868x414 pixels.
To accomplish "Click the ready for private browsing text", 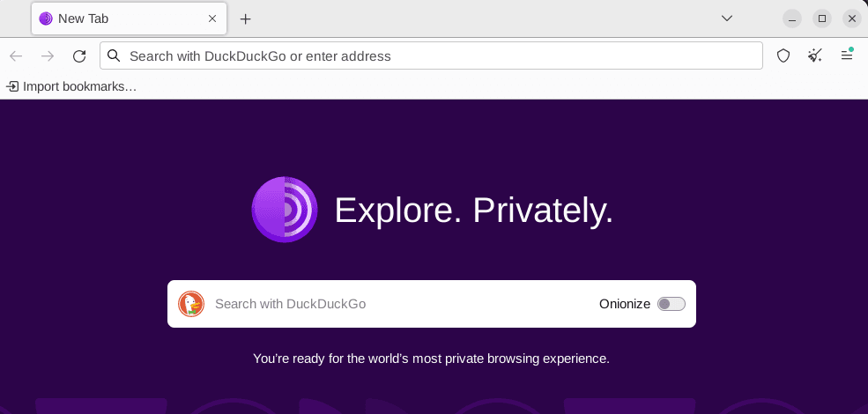I will point(431,359).
